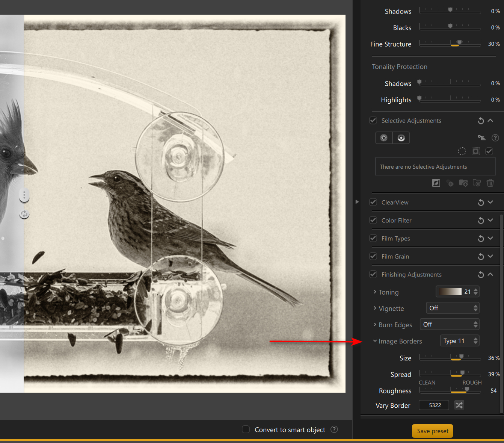Add a Control Point in Selective Adjustments
504x443 pixels.
[384, 138]
